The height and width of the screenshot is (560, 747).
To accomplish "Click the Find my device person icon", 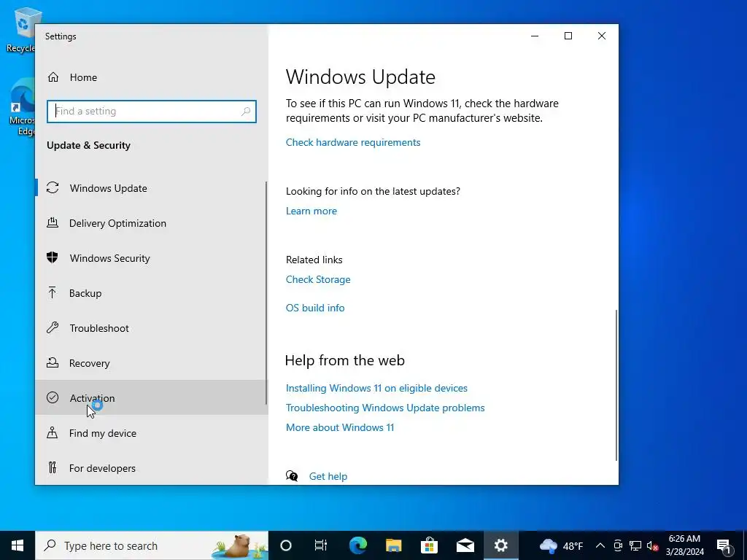I will [53, 433].
